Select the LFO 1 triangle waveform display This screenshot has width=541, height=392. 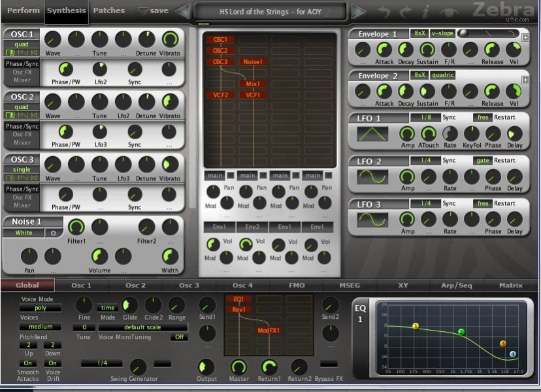372,134
